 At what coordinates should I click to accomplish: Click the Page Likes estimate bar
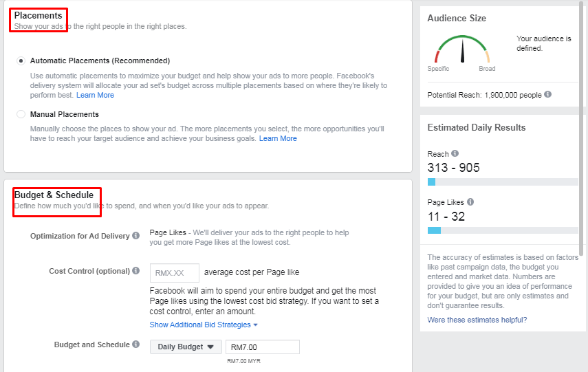click(503, 230)
